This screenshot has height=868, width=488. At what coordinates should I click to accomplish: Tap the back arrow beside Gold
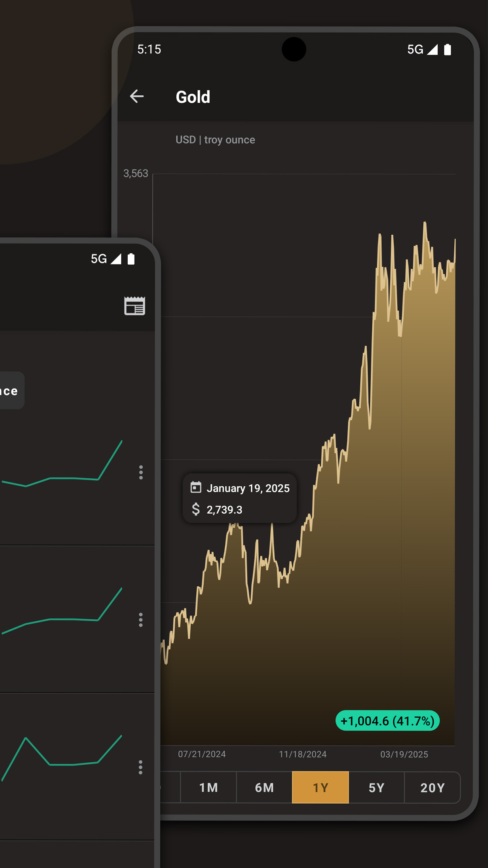click(x=137, y=96)
